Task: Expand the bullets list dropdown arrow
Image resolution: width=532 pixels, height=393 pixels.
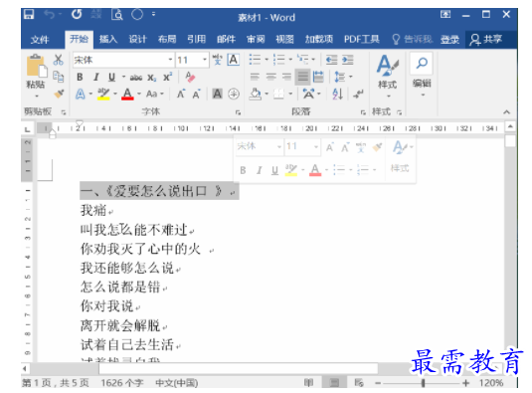Action: tap(266, 60)
